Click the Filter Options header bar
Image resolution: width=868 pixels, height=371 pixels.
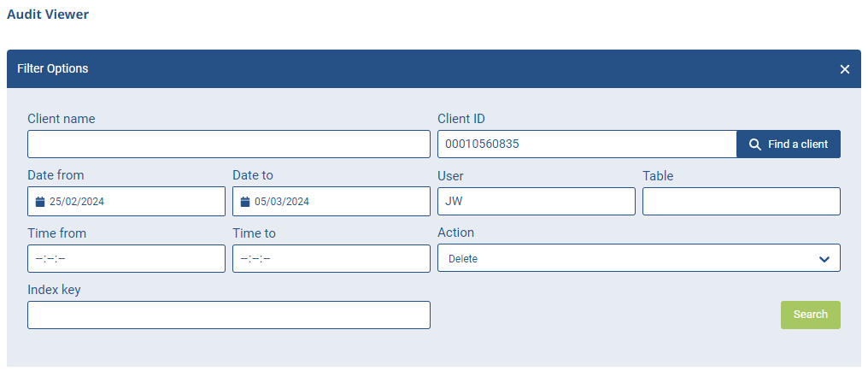pos(433,68)
